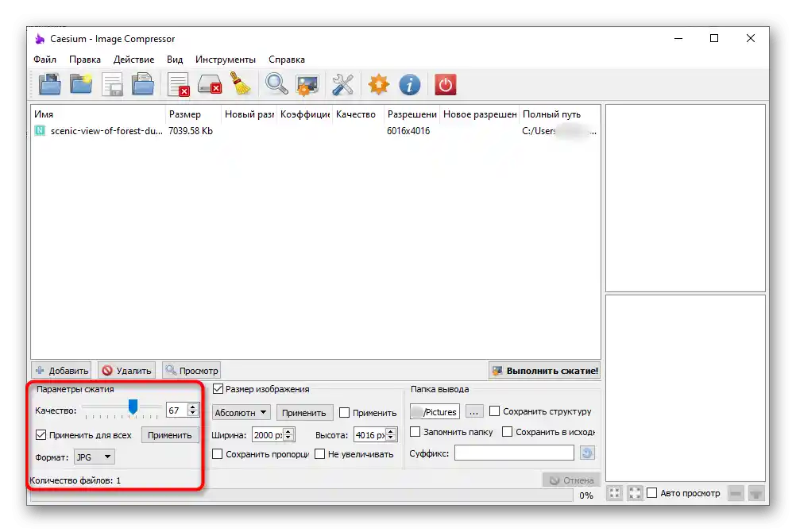
Task: Enable the Применить checkbox beside resize button
Action: pyautogui.click(x=344, y=412)
